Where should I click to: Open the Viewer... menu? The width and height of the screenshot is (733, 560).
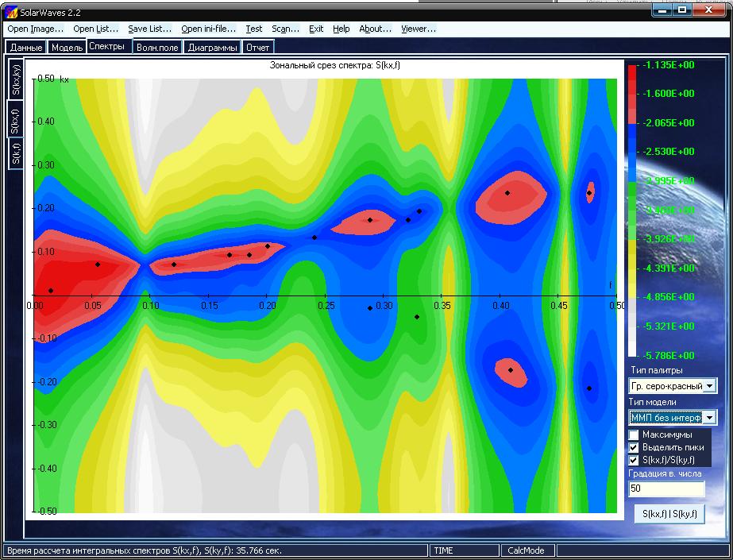[418, 29]
